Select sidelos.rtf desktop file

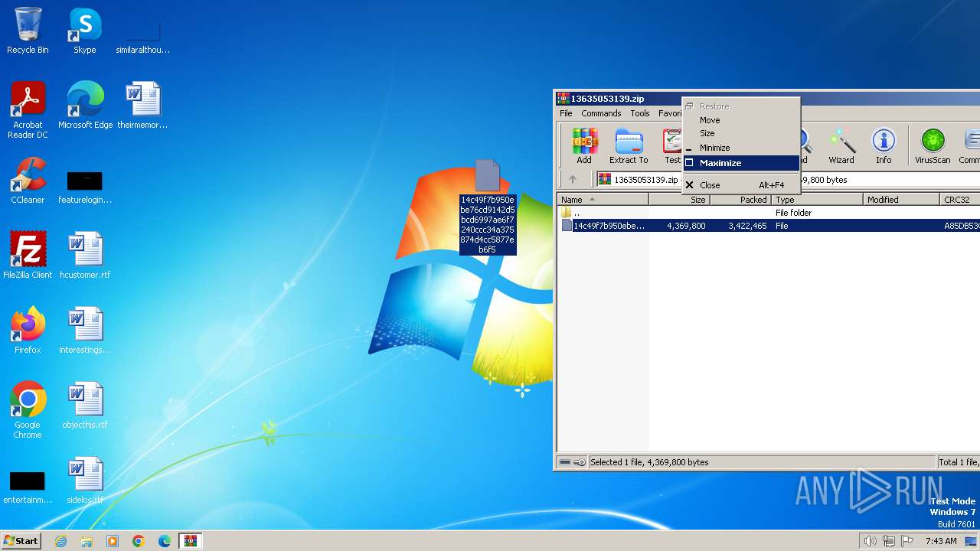pos(85,481)
